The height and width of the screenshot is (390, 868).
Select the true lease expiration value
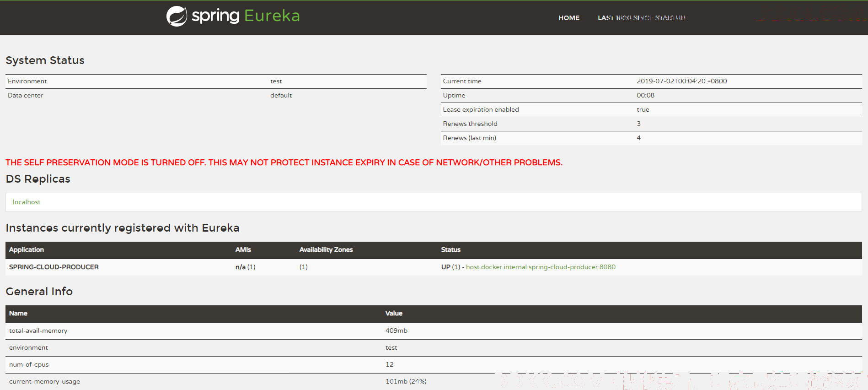[x=643, y=109]
